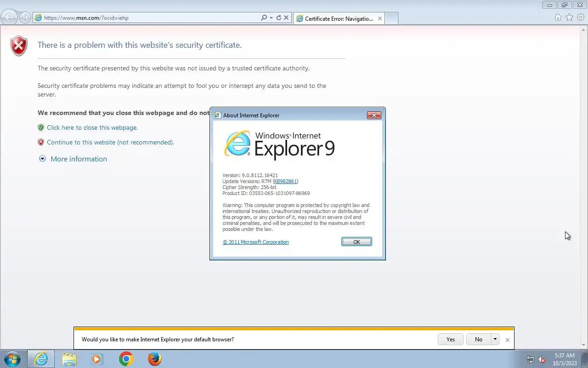
Task: Restore down the Internet Explorer window
Action: click(565, 5)
